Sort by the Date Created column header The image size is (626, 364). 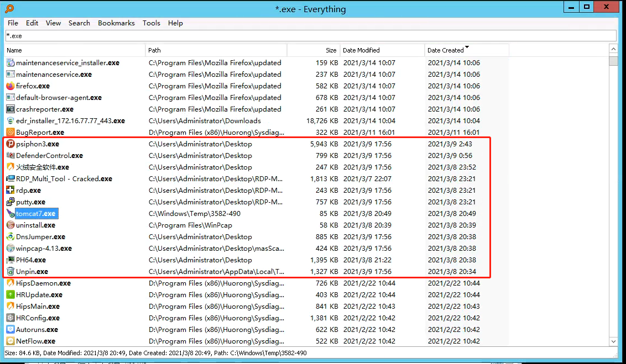[445, 50]
